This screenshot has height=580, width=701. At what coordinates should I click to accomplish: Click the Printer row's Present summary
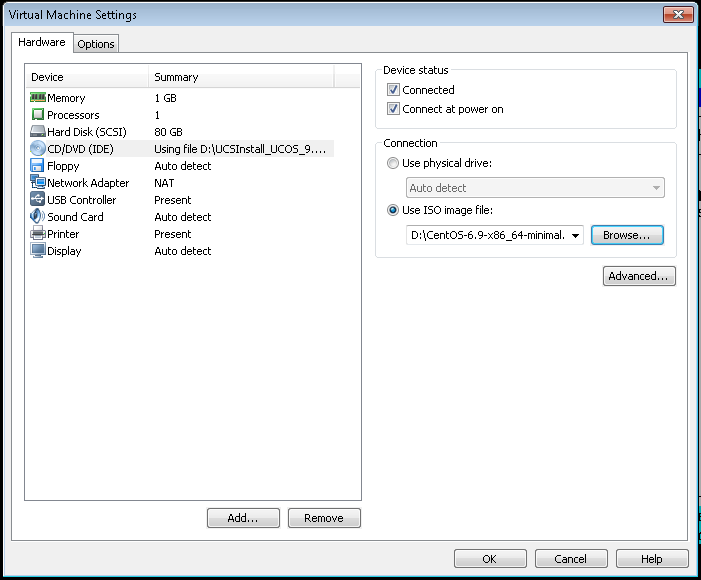pyautogui.click(x=173, y=234)
